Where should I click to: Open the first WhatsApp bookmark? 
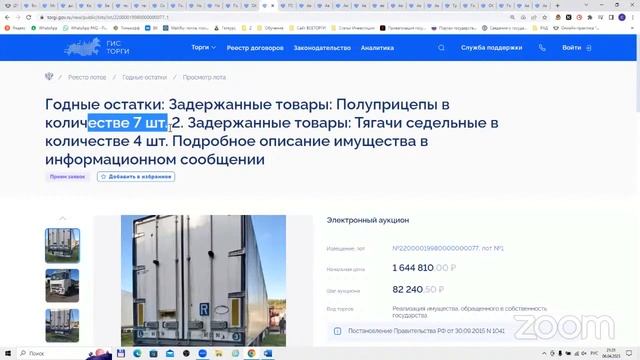click(x=44, y=28)
